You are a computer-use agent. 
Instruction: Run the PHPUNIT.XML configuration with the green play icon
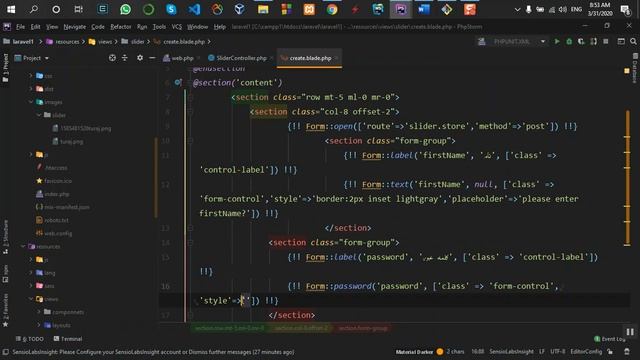[x=557, y=41]
